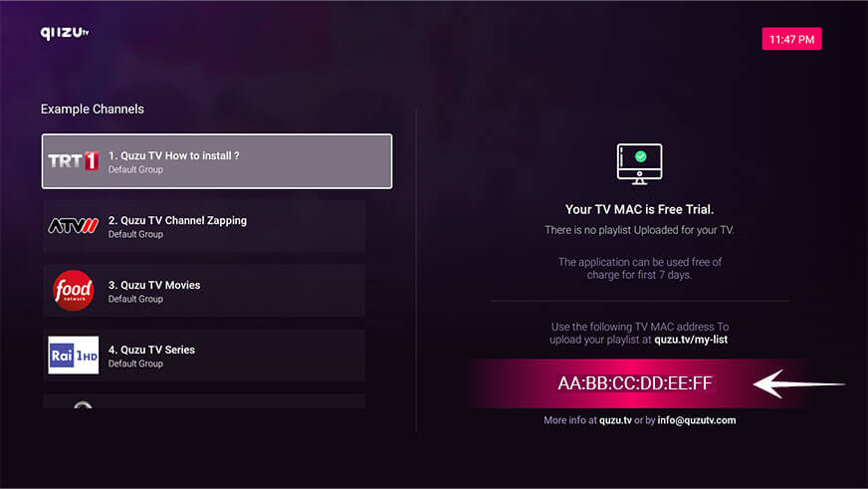
Task: Click the "Example Channels" heading
Action: [93, 109]
